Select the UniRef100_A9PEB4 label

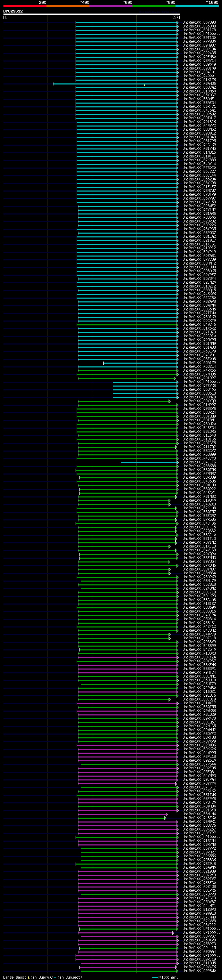[199, 49]
